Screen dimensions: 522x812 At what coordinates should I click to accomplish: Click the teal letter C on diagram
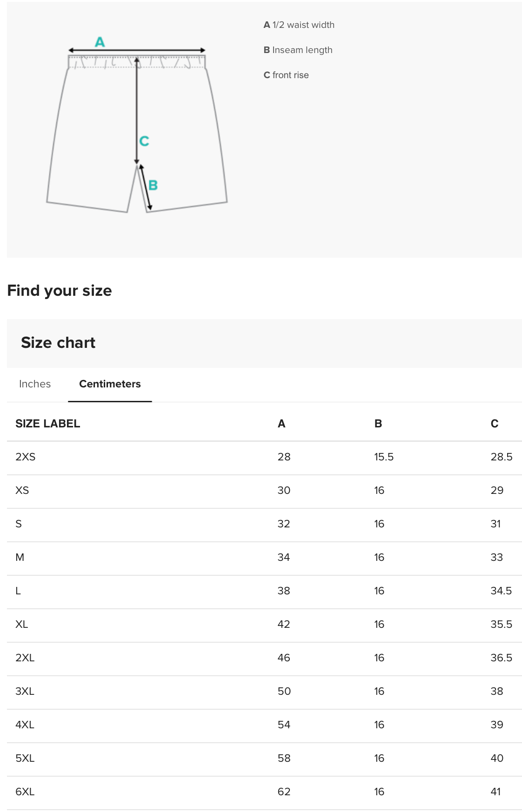point(144,141)
